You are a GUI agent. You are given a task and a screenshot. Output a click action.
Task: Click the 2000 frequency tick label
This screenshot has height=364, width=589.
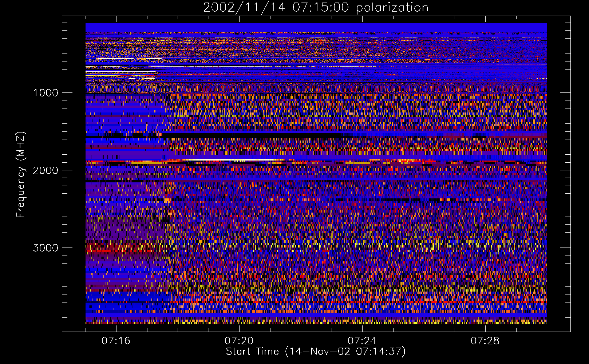coord(46,170)
